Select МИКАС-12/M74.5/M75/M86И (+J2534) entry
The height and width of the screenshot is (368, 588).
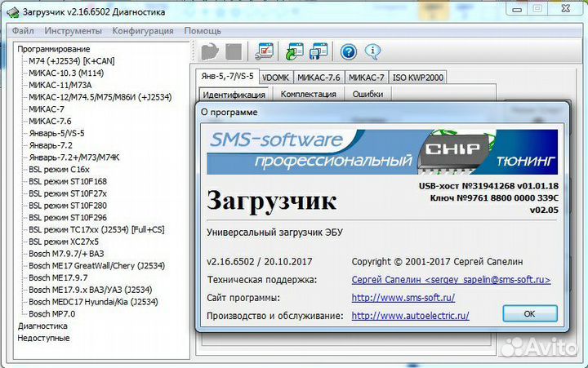(100, 97)
